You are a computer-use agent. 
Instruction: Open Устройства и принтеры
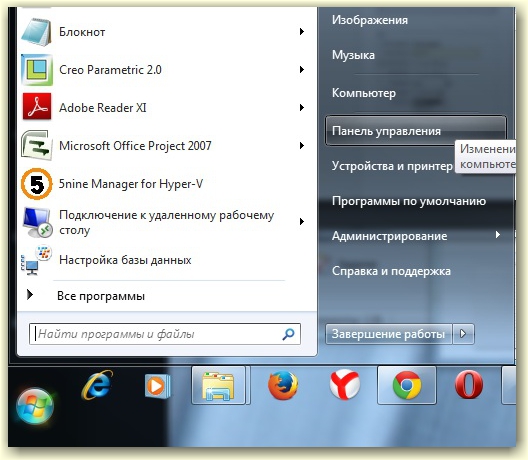click(392, 166)
